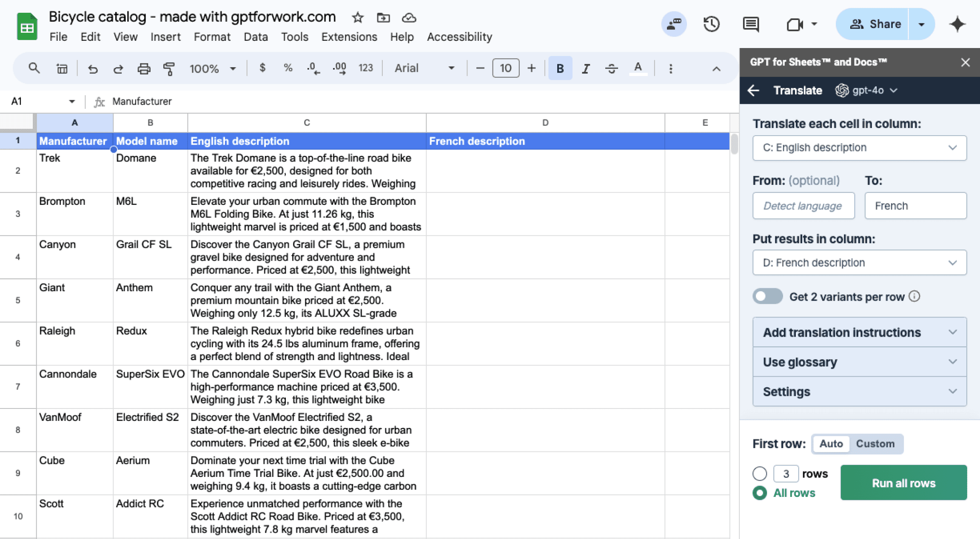This screenshot has height=539, width=980.
Task: Click the undo arrow
Action: tap(92, 68)
